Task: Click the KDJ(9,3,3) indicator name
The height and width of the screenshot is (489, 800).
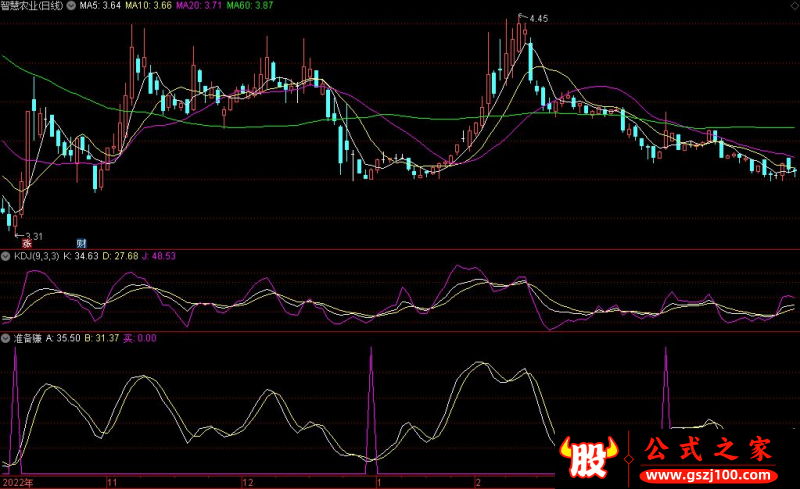Action: (x=37, y=257)
